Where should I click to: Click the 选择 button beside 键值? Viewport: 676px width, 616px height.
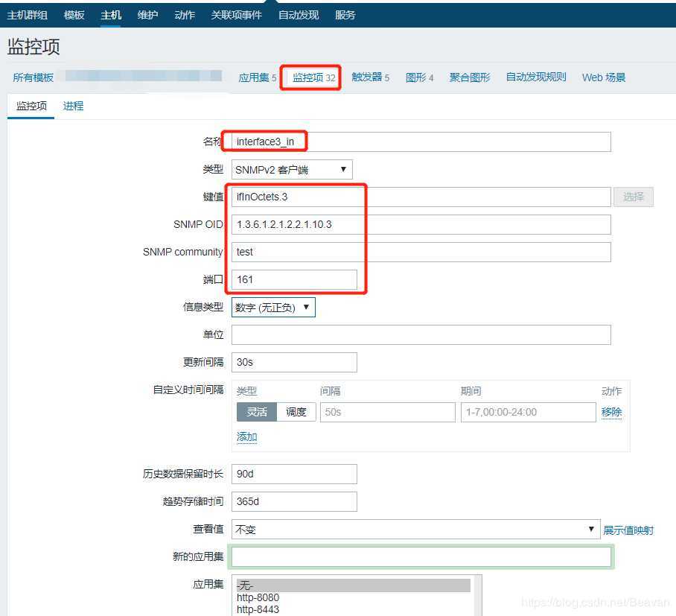point(634,197)
